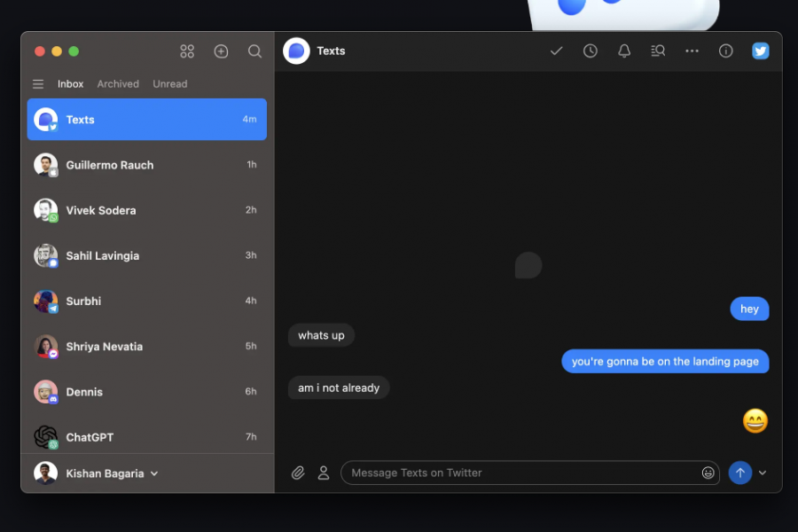Switch to the Archived tab

pyautogui.click(x=118, y=84)
